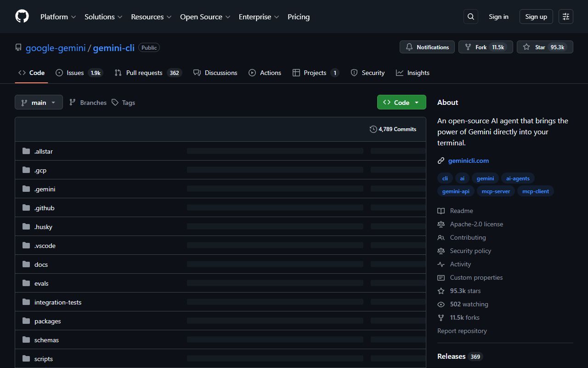Click the Apache-2.0 license scales icon
588x368 pixels.
point(441,224)
